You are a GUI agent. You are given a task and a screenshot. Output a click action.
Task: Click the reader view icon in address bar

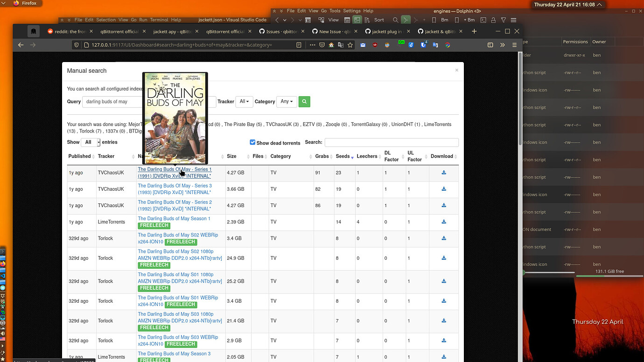[x=299, y=45]
